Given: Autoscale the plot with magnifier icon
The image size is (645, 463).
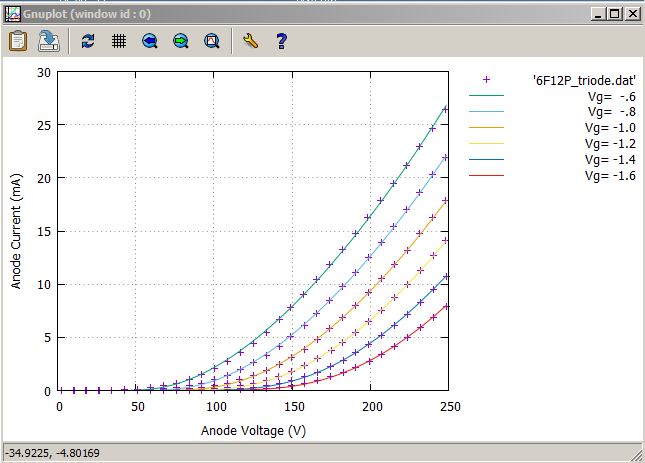Looking at the screenshot, I should click(x=212, y=41).
